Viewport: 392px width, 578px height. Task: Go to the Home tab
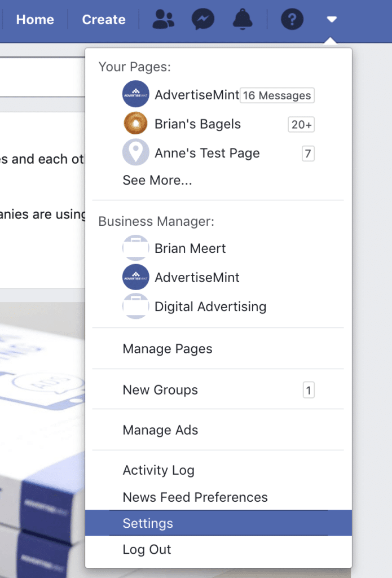coord(35,19)
